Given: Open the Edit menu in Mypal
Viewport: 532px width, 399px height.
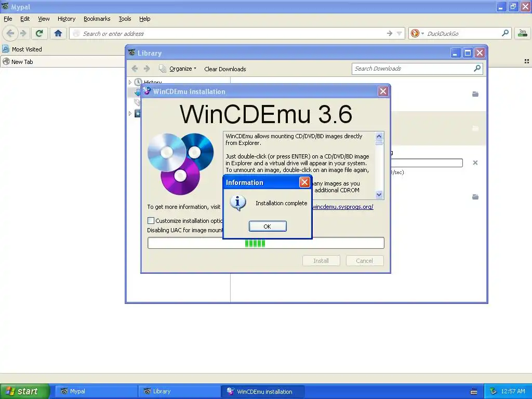Looking at the screenshot, I should [x=25, y=19].
